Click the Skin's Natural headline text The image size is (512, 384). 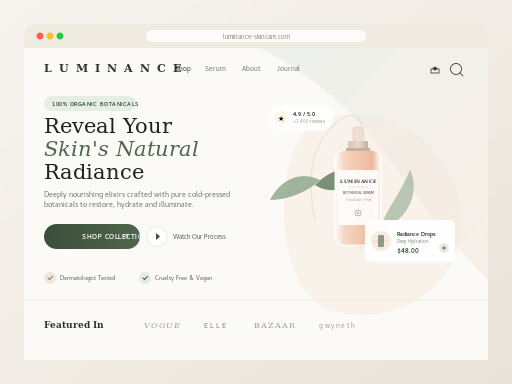(x=121, y=149)
